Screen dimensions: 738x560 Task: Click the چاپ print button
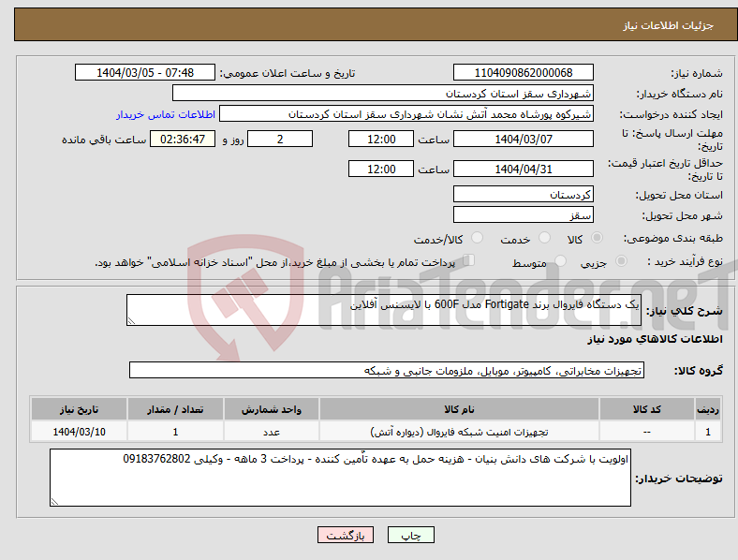pyautogui.click(x=411, y=535)
